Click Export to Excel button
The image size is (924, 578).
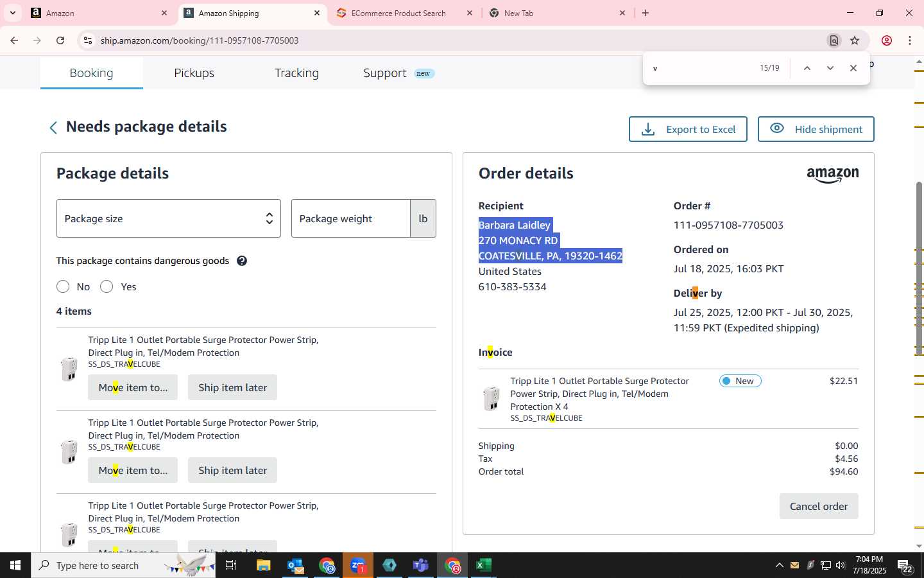coord(688,129)
